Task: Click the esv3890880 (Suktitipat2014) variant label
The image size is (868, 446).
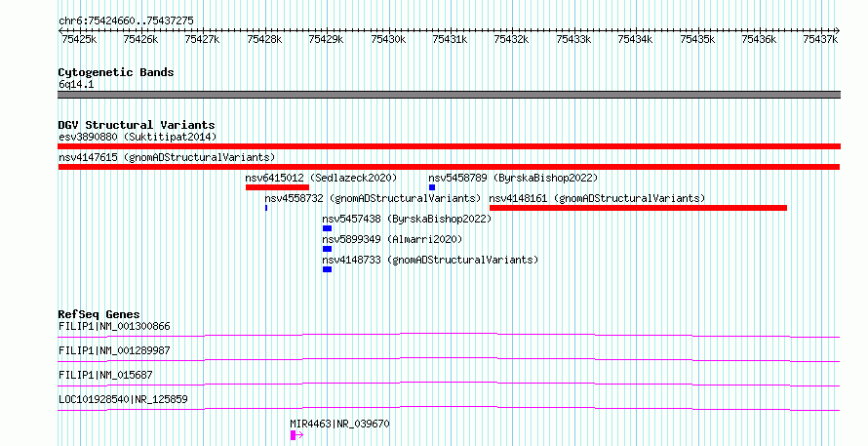Action: pos(138,137)
